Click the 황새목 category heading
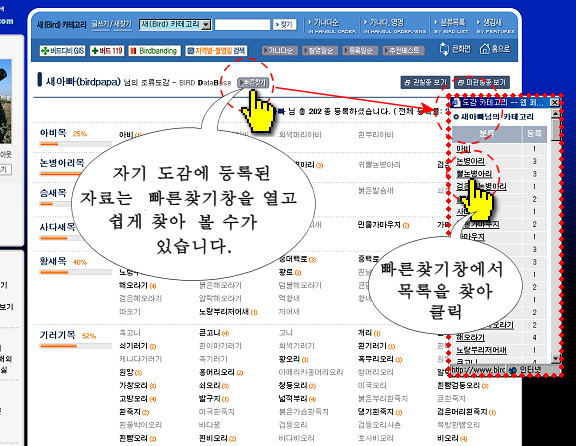The height and width of the screenshot is (446, 576). coord(53,261)
